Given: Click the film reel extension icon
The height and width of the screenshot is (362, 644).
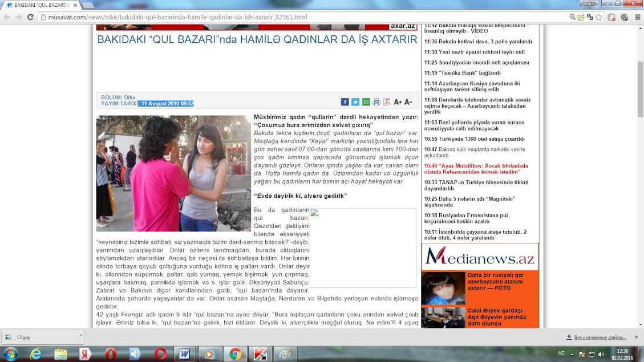Looking at the screenshot, I should pos(624,17).
